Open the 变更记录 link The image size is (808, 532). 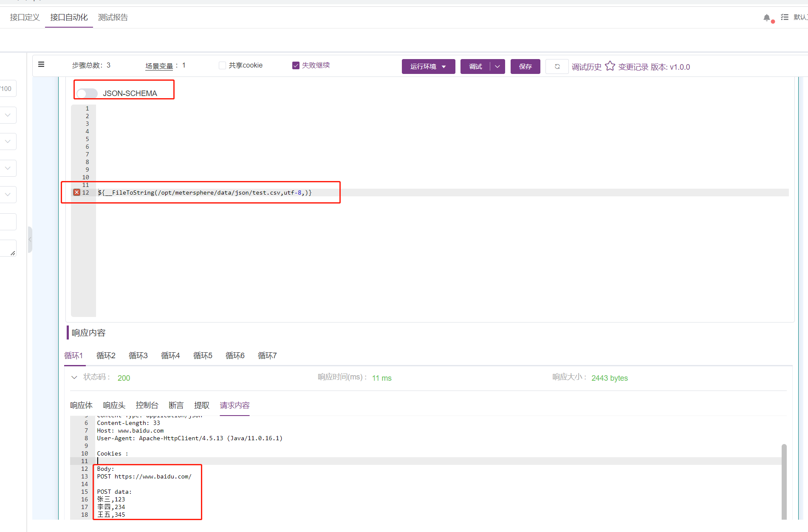[633, 67]
